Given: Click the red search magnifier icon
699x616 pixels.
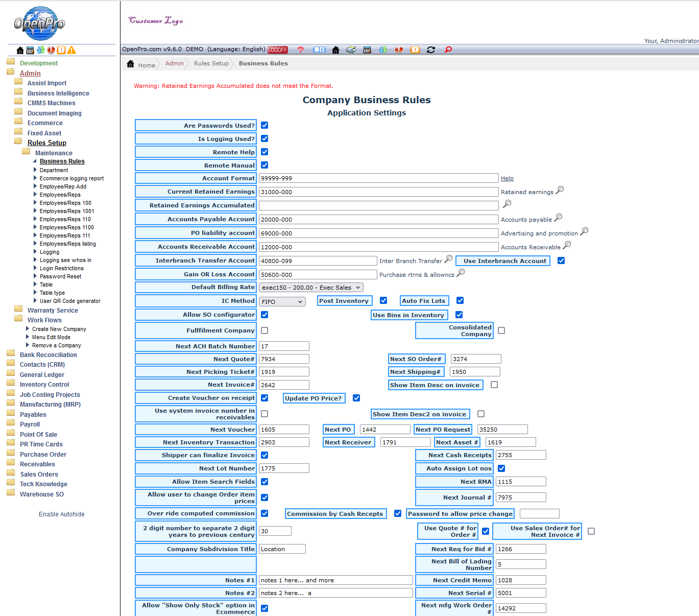Looking at the screenshot, I should 448,50.
